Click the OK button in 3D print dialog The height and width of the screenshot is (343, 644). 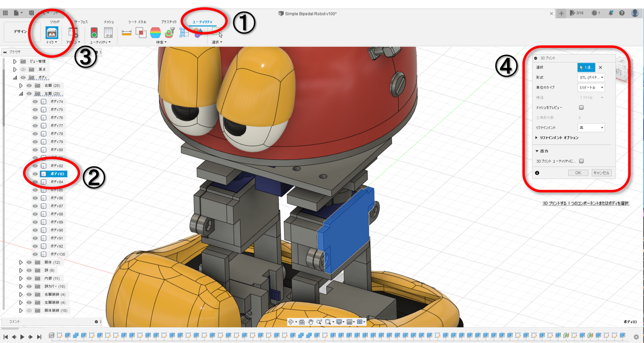point(578,173)
